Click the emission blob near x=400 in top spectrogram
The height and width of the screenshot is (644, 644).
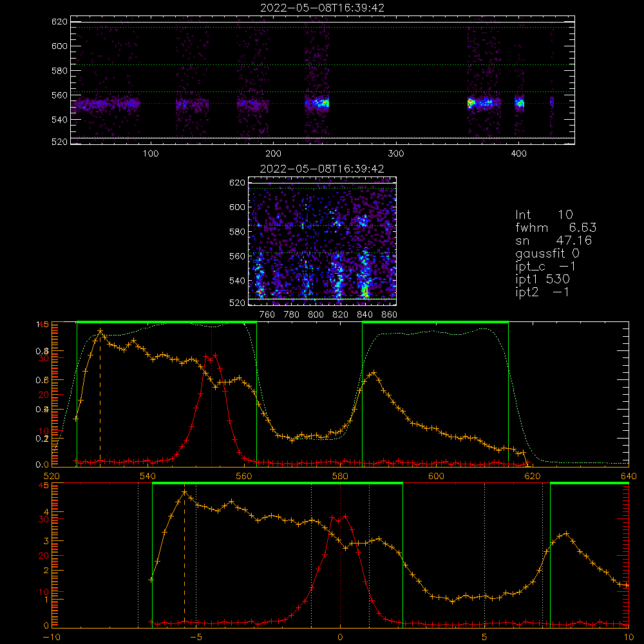coord(520,102)
